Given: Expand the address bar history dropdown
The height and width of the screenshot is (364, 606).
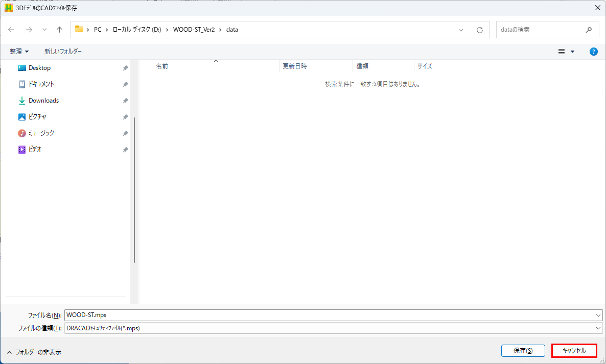Looking at the screenshot, I should tap(461, 30).
